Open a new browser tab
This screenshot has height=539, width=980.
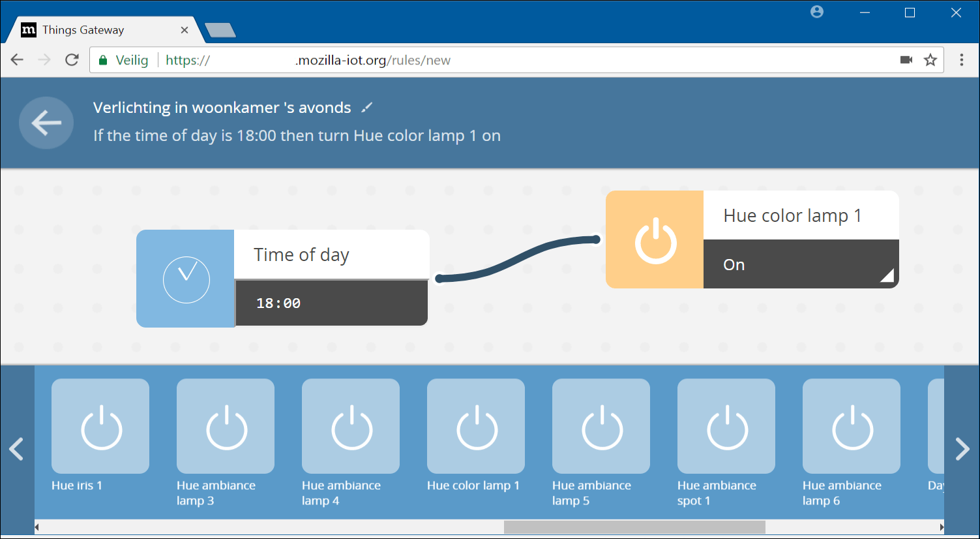click(220, 30)
